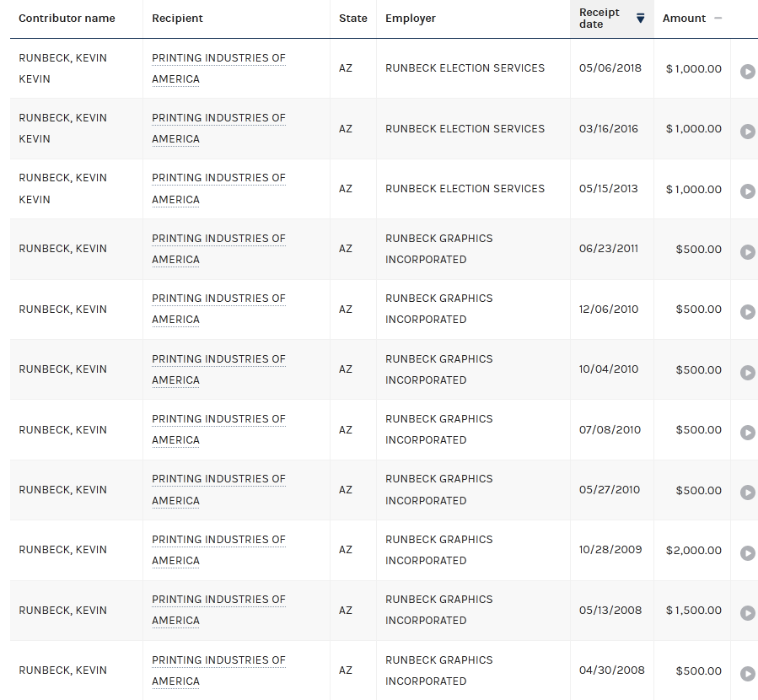Click the Receipt date column header text
Screen dimensions: 758x700
tap(599, 19)
